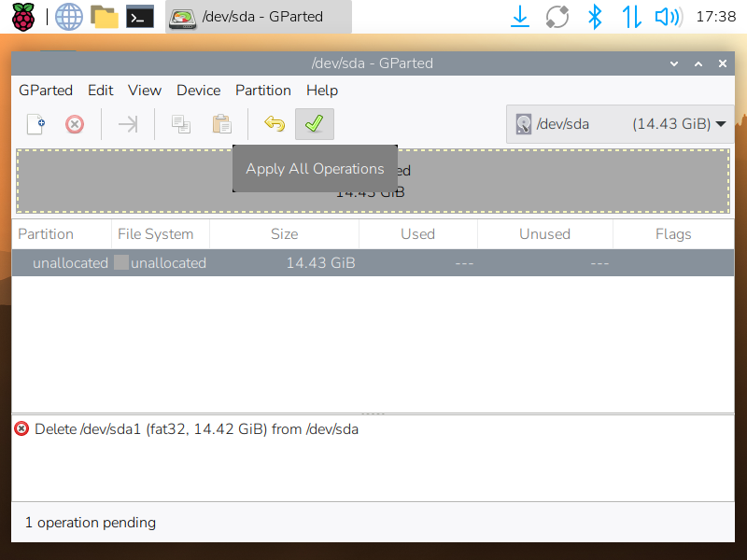Apply all operations with the green checkmark
The width and height of the screenshot is (747, 560).
coord(314,124)
